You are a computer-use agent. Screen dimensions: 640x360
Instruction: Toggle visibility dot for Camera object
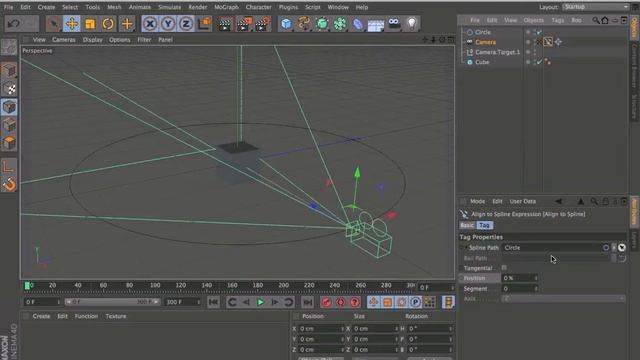(x=528, y=42)
